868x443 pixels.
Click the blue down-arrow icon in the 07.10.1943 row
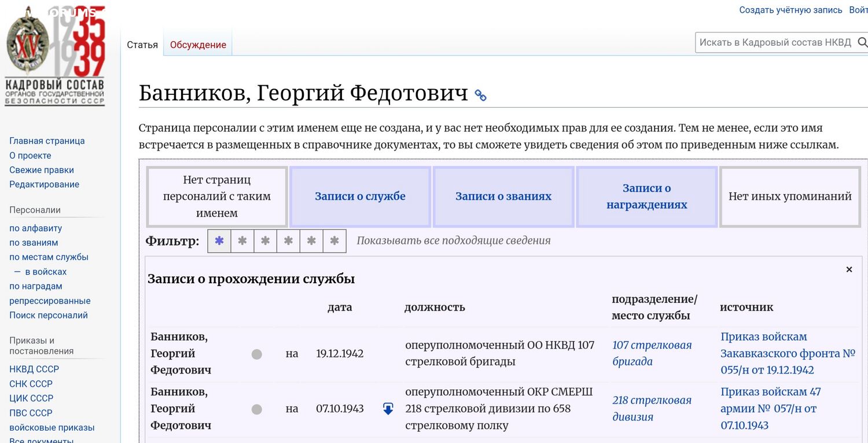[x=388, y=409]
